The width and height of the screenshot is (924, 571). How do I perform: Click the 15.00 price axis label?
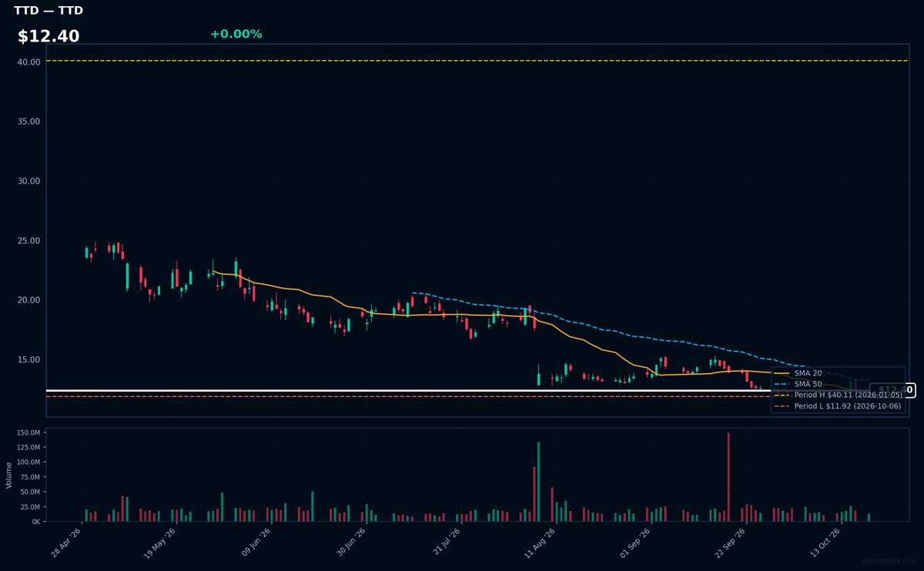click(x=29, y=359)
